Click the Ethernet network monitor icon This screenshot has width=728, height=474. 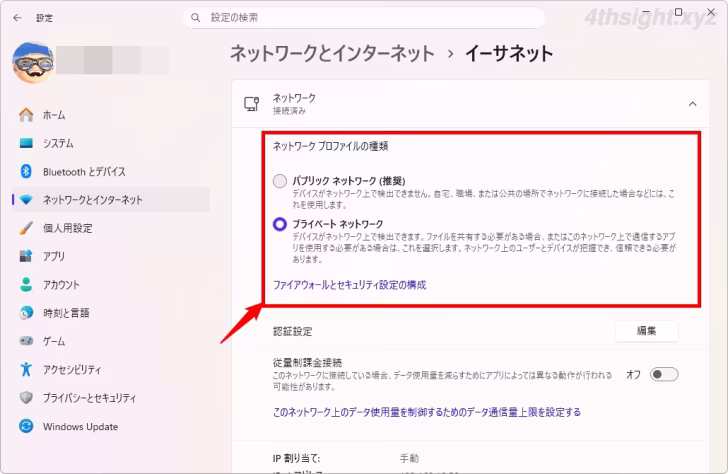(x=252, y=104)
